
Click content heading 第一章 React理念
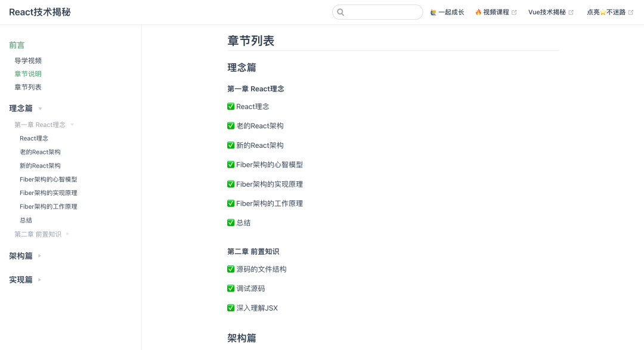pos(256,89)
